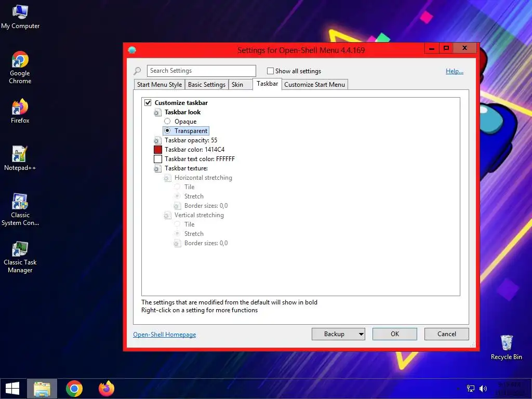Open the Open-Shell Homepage link
This screenshot has width=532, height=399.
(165, 335)
